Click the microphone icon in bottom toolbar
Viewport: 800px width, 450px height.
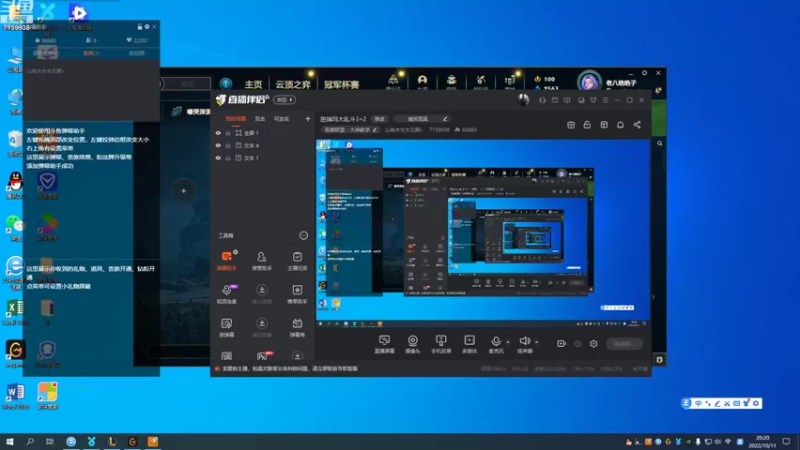pyautogui.click(x=495, y=341)
